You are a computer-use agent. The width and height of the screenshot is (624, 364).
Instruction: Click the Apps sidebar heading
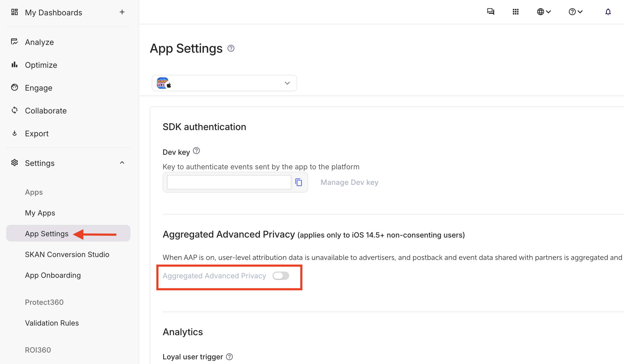34,192
